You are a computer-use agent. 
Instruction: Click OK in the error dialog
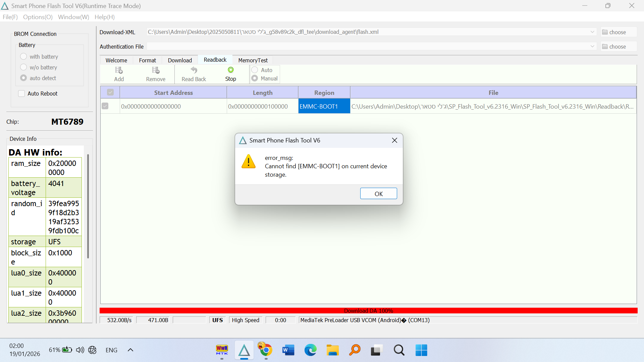coord(378,194)
